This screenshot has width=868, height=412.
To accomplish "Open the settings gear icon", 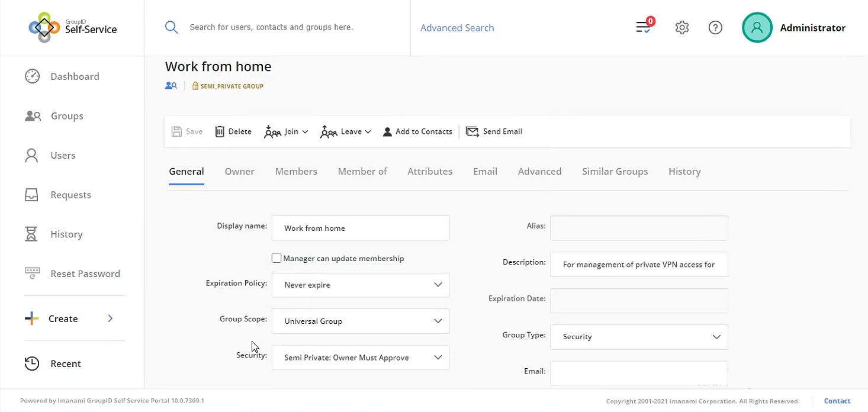I will click(x=682, y=27).
